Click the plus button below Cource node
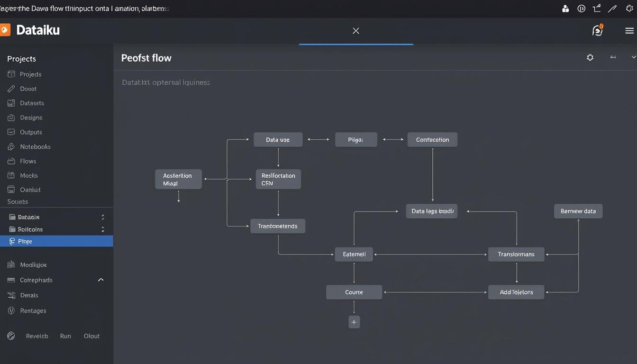The height and width of the screenshot is (364, 637). click(x=354, y=322)
